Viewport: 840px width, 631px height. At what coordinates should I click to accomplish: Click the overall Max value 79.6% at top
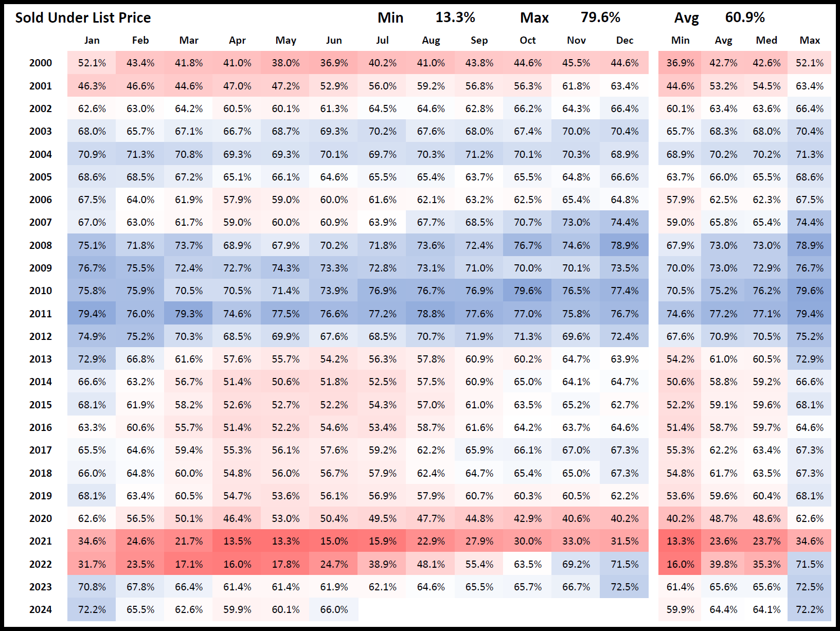(600, 18)
